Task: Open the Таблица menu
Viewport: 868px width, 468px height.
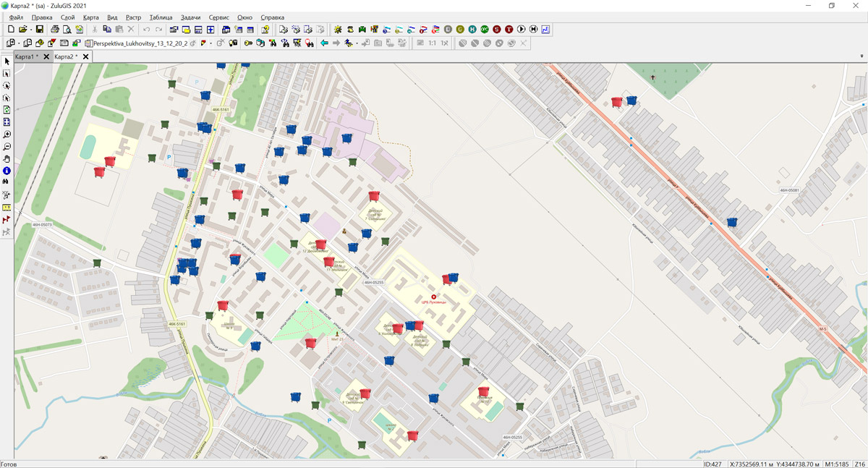Action: click(x=161, y=17)
